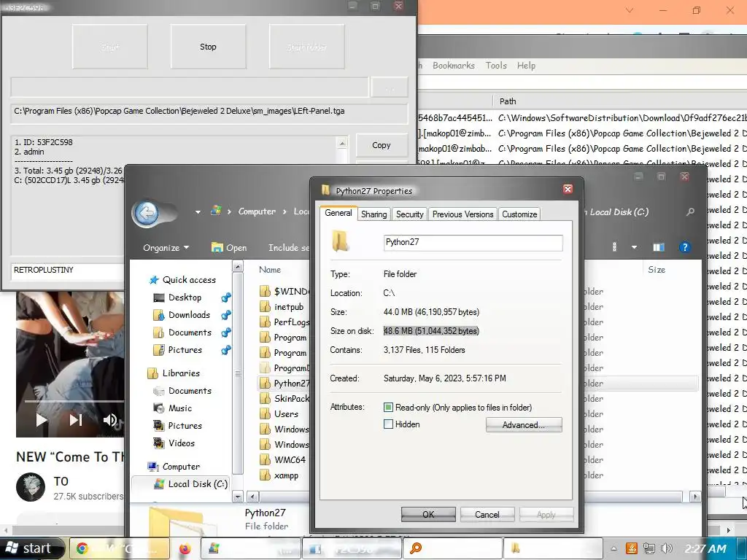The height and width of the screenshot is (560, 747).
Task: Click Cancel in Python27 Properties
Action: pos(487,514)
